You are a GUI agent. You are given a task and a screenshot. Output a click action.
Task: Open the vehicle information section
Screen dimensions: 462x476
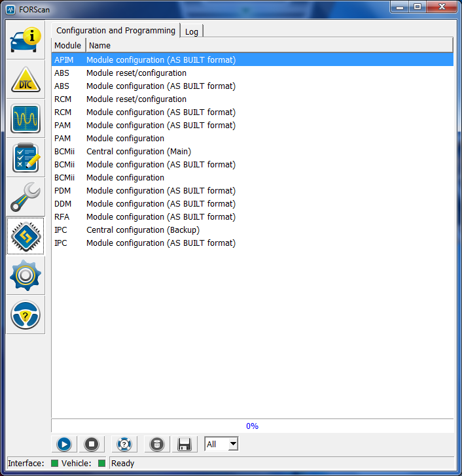26,40
